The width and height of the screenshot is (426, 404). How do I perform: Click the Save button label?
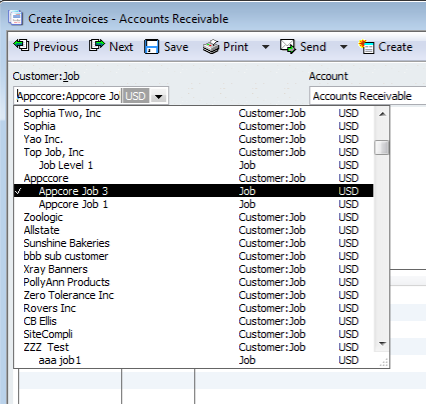(x=176, y=47)
